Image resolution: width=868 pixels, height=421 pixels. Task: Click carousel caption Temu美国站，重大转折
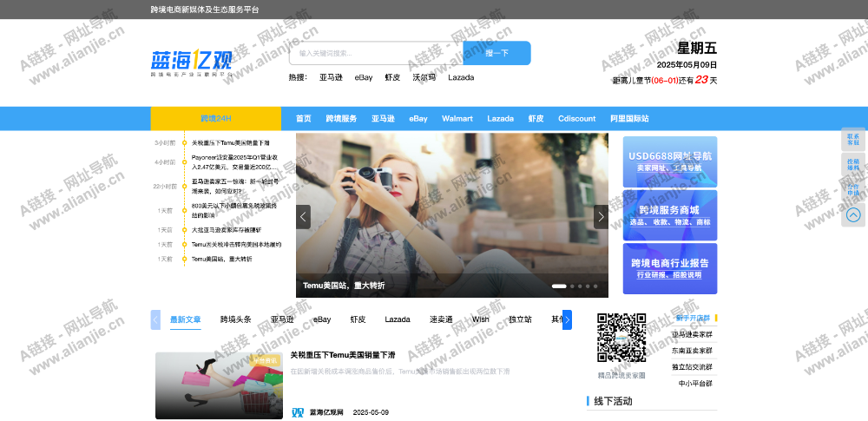coord(344,286)
